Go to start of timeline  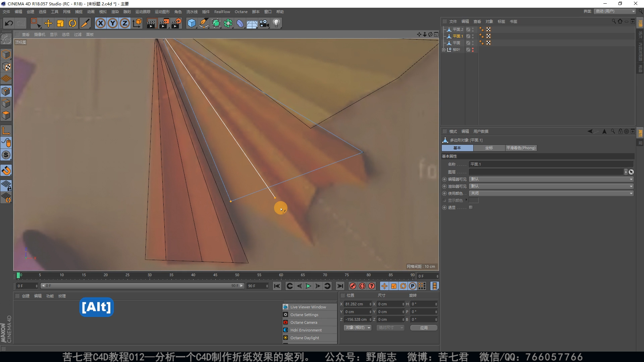point(277,286)
